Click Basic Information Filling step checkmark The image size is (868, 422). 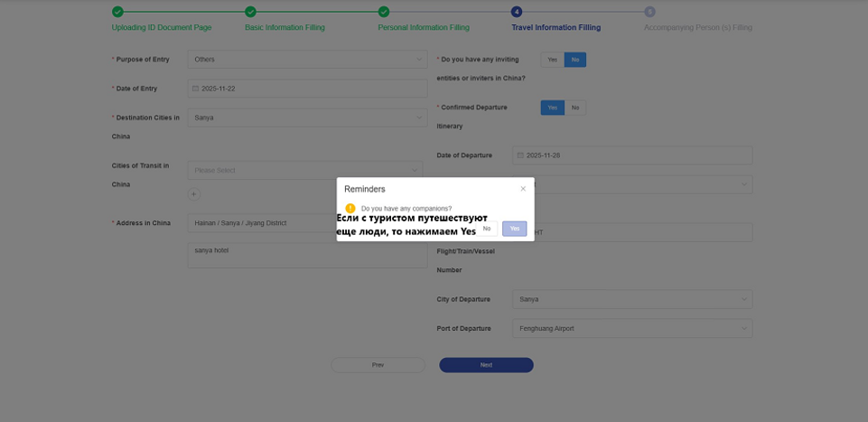point(250,12)
